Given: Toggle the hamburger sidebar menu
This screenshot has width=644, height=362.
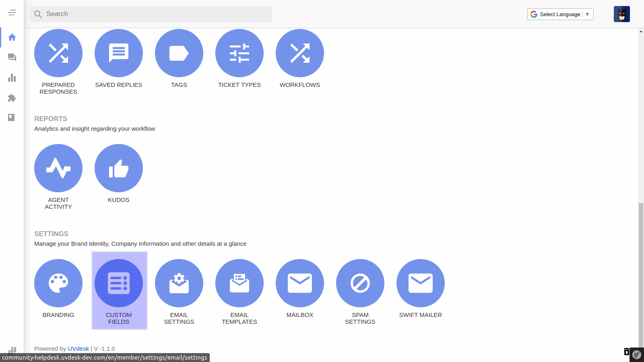Looking at the screenshot, I should coord(12,12).
